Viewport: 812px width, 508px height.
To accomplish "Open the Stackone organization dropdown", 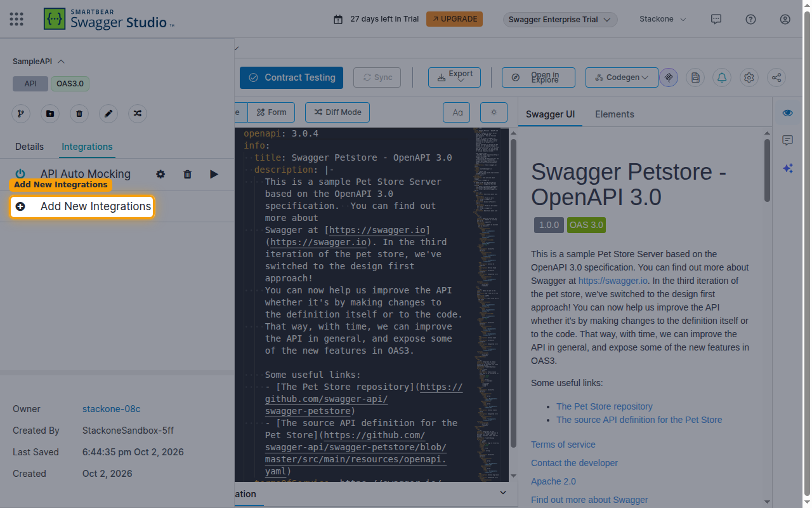I will [x=663, y=19].
